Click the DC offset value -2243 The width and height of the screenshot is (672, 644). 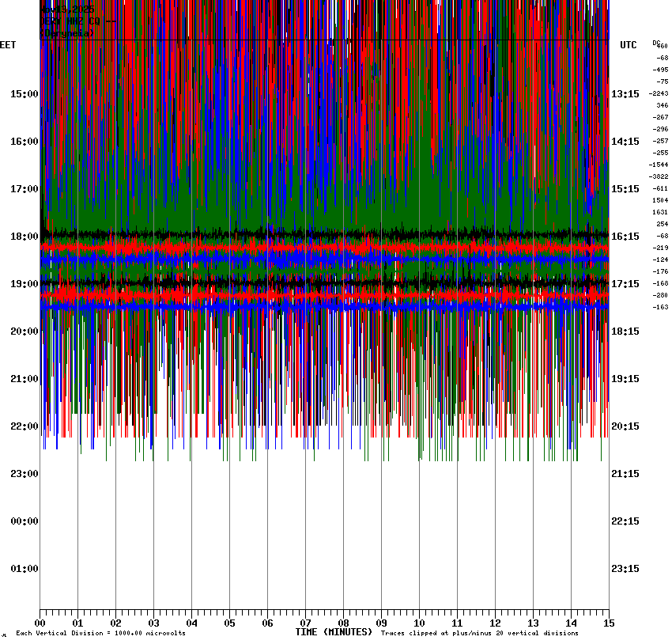pyautogui.click(x=659, y=93)
